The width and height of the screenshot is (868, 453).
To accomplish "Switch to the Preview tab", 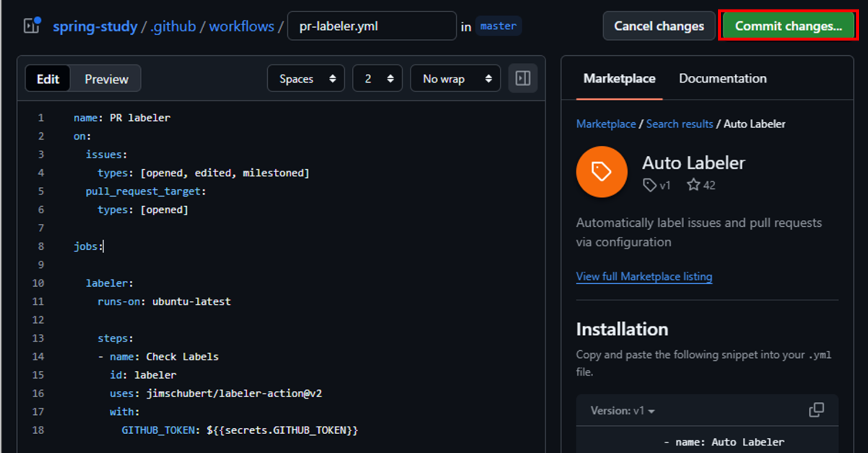I will point(106,79).
